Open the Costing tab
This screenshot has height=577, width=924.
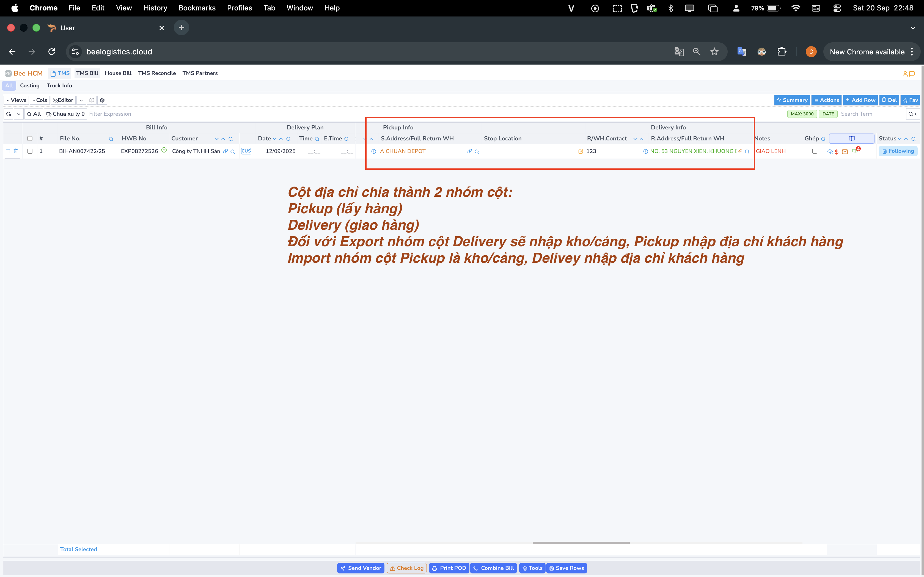click(x=30, y=85)
